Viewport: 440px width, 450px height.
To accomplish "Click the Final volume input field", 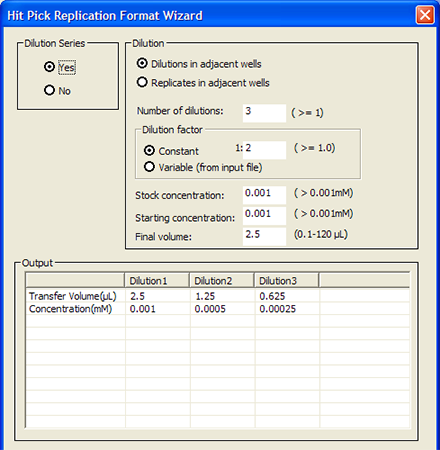I will click(x=264, y=236).
